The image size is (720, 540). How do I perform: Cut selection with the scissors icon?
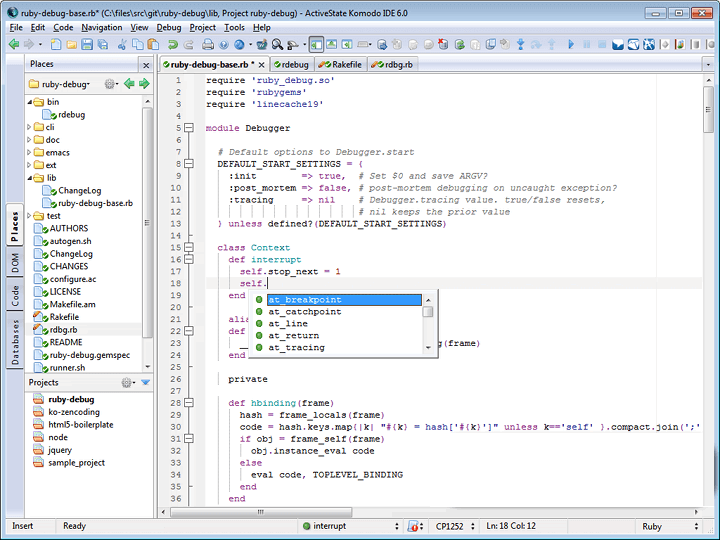[122, 45]
